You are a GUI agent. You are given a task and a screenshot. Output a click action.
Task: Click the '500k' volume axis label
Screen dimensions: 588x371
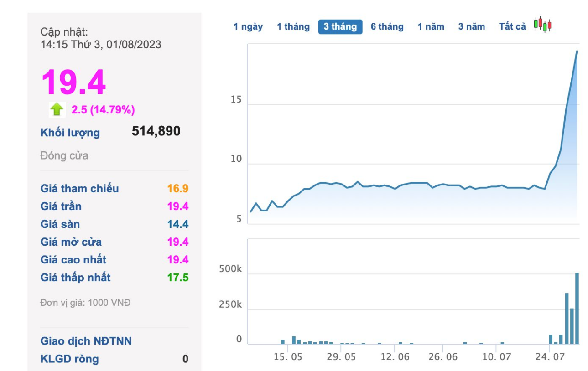230,269
